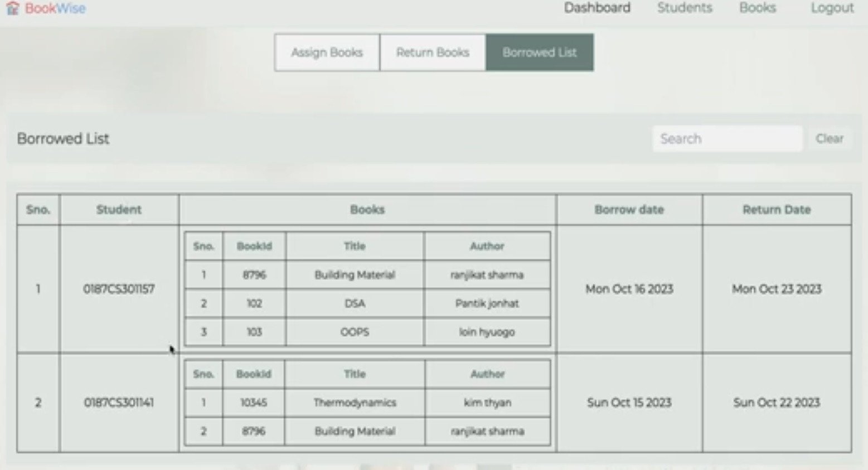Click return date Mon Oct 23 2023

coord(776,289)
